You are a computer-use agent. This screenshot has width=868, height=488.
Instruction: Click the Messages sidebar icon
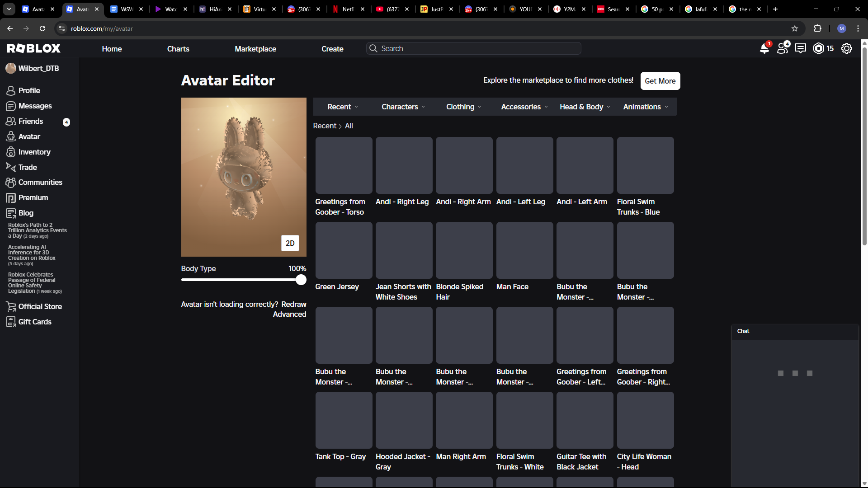pyautogui.click(x=11, y=106)
